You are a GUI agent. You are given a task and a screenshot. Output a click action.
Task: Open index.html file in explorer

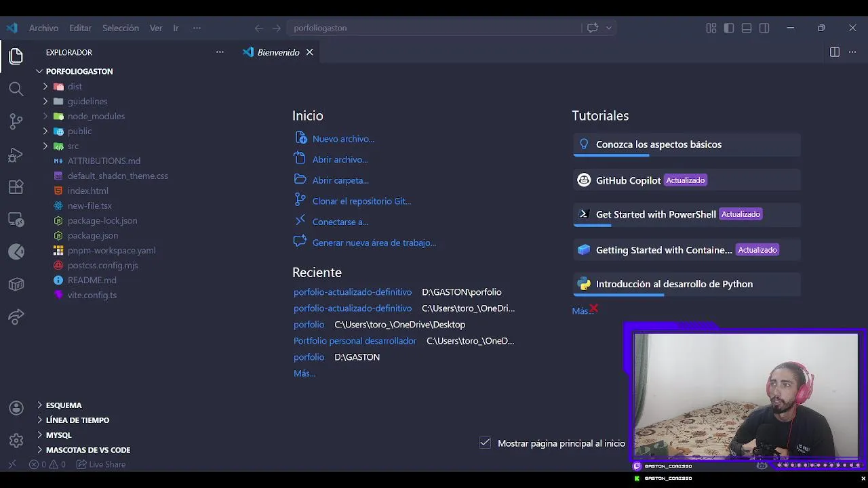[88, 190]
